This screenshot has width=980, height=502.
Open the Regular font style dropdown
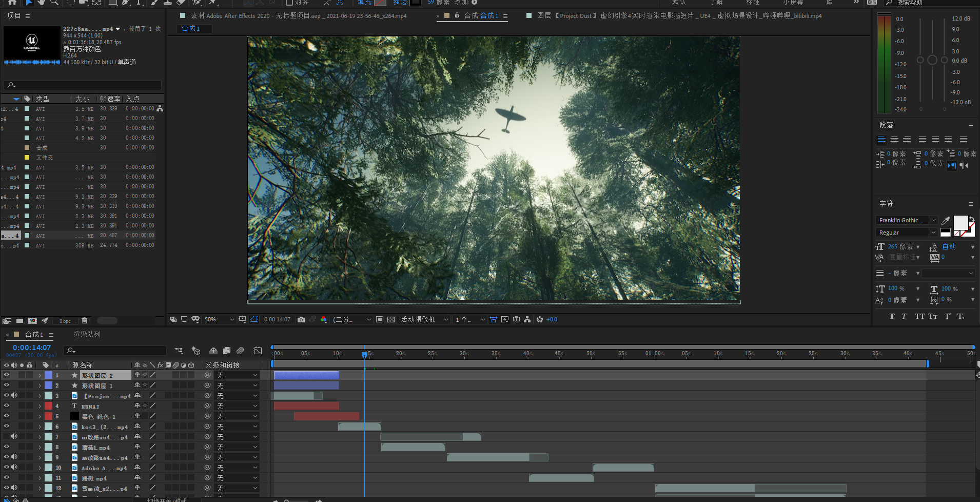[907, 233]
